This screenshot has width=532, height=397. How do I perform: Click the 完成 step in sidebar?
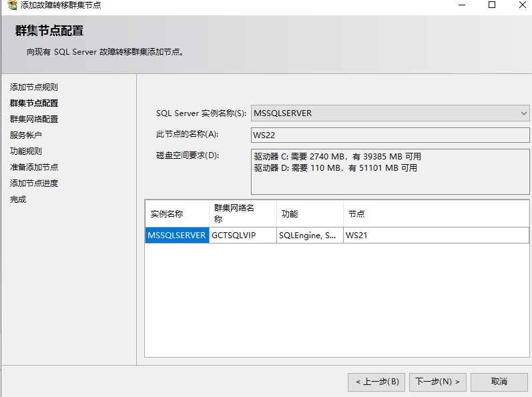[x=18, y=200]
